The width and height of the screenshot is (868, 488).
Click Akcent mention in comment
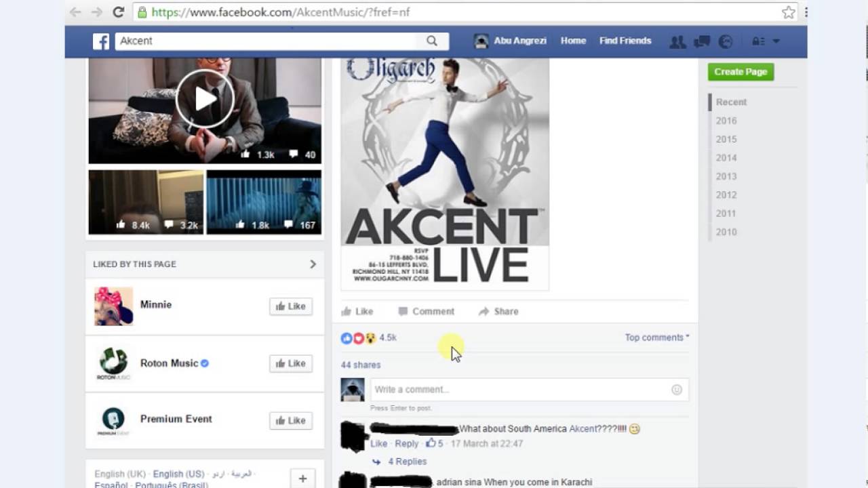click(x=583, y=428)
